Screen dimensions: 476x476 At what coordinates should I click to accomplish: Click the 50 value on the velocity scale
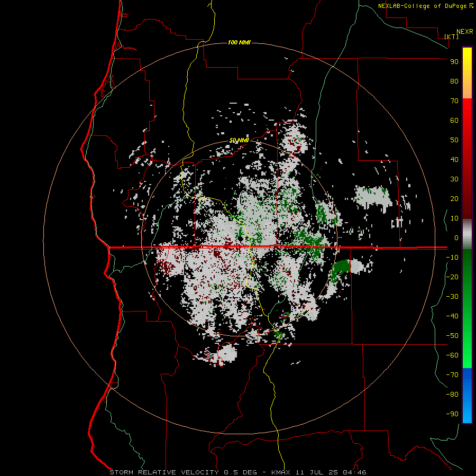point(454,140)
